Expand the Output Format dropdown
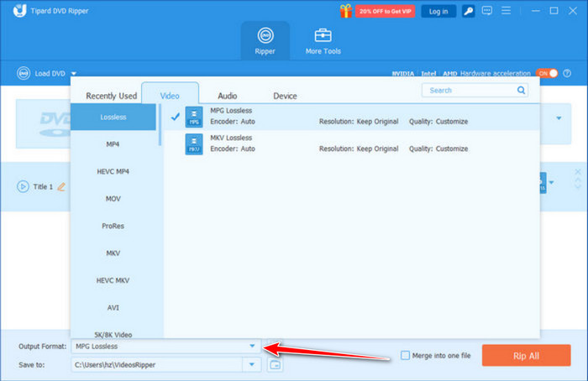The image size is (588, 381). 251,346
